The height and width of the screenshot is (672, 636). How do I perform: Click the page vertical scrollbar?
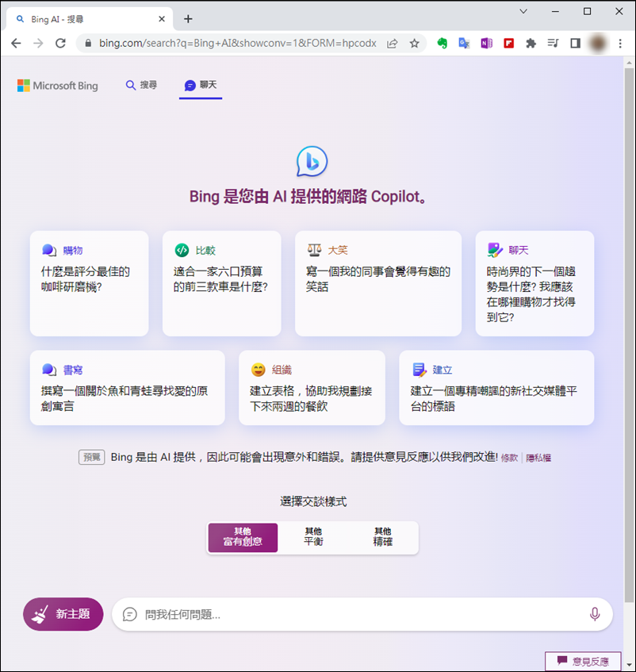(629, 334)
